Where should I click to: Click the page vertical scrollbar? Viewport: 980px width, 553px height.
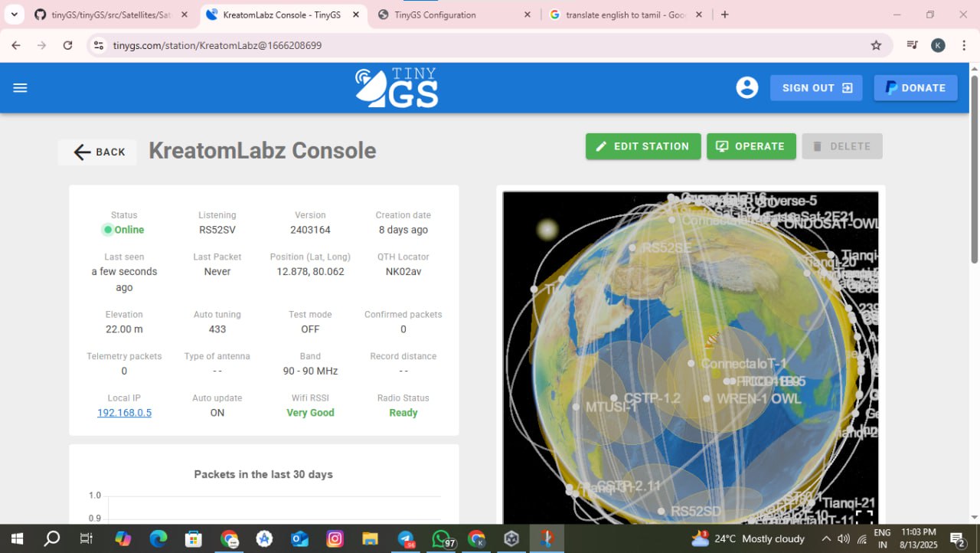(x=974, y=169)
